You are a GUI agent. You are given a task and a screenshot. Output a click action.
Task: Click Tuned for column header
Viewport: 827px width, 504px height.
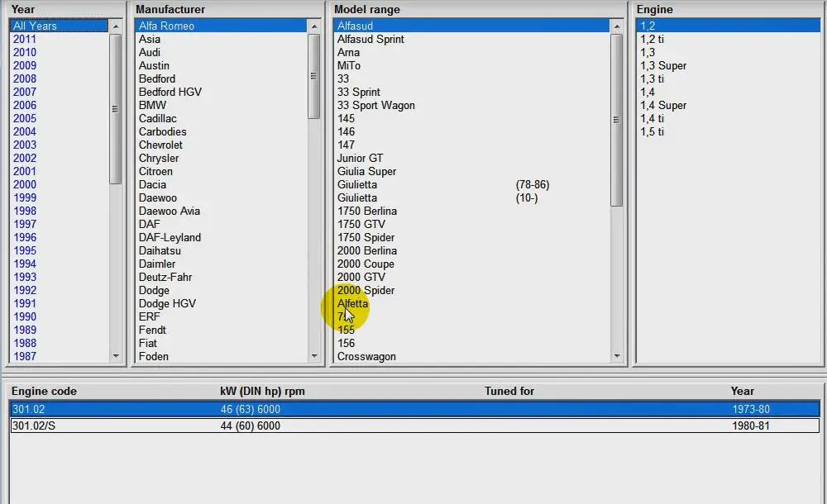(509, 391)
